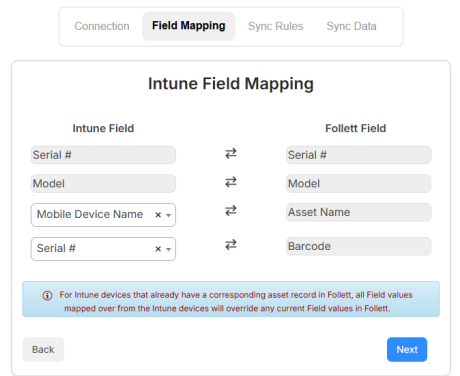This screenshot has width=460, height=376.
Task: Click the sync arrows icon in the Model row
Action: 231,182
